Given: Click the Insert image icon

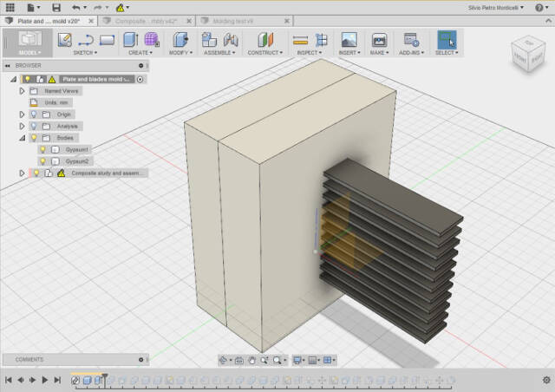Looking at the screenshot, I should [x=349, y=40].
